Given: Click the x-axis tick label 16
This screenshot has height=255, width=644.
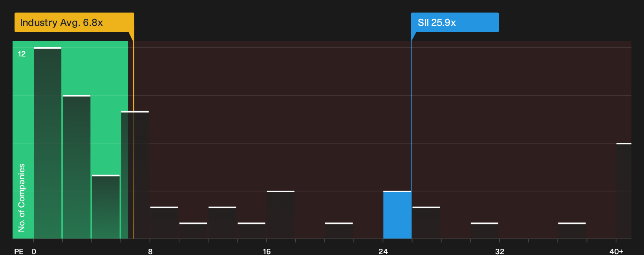Looking at the screenshot, I should [x=267, y=251].
